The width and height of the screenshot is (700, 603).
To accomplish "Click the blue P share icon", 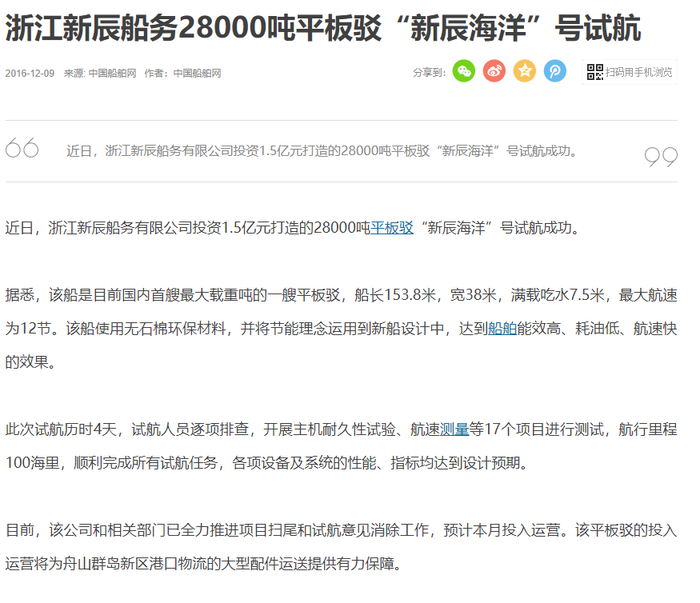I will click(555, 71).
